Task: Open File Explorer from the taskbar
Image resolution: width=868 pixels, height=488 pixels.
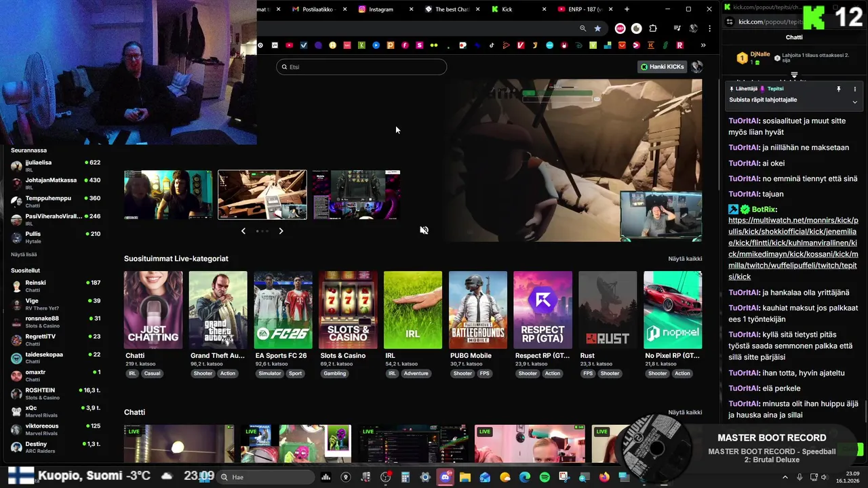Action: 465,477
